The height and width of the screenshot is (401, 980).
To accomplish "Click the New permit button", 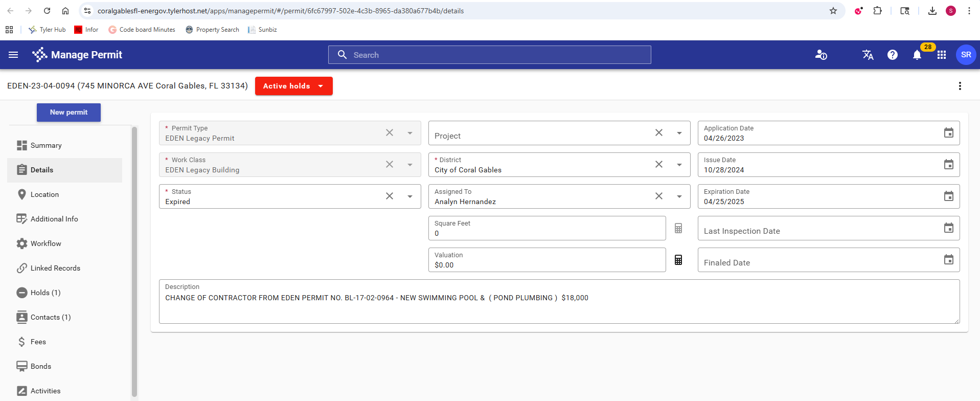I will pyautogui.click(x=69, y=113).
